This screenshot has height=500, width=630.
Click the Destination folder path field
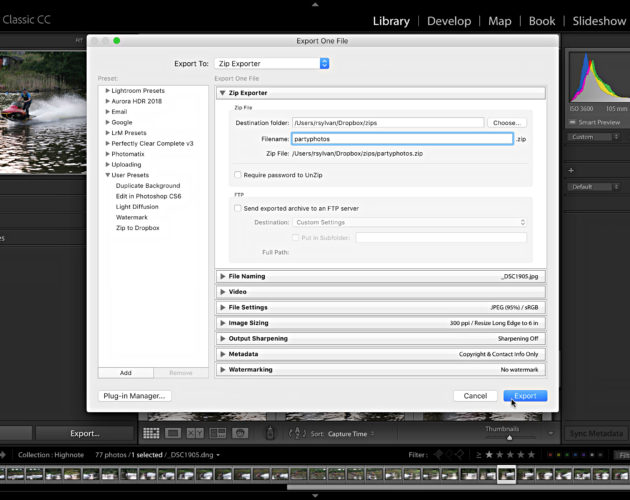pyautogui.click(x=388, y=123)
